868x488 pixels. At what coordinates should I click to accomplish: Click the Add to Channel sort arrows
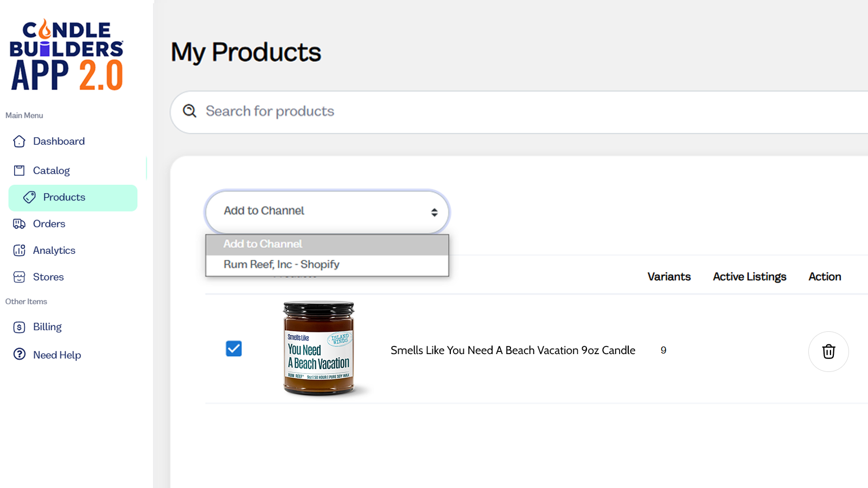(435, 212)
